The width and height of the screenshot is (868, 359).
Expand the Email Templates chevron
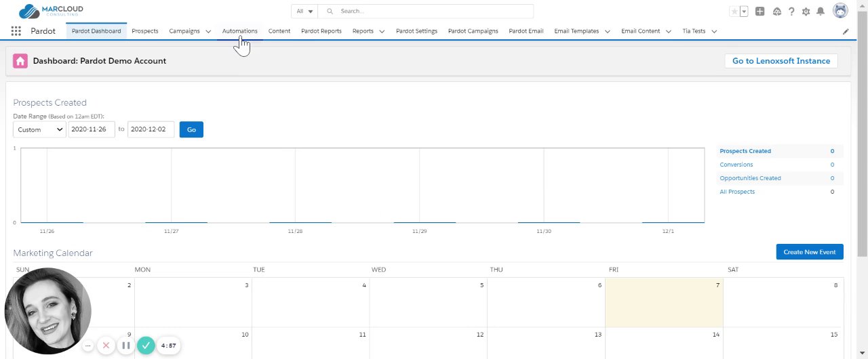pyautogui.click(x=607, y=31)
